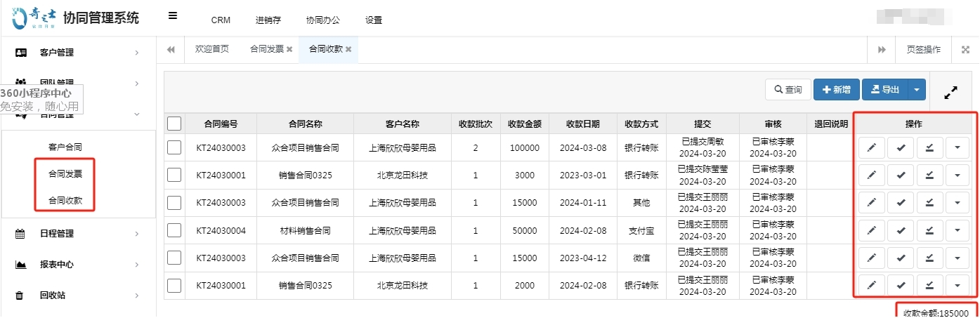Open the 进销存 top menu
Image resolution: width=980 pixels, height=318 pixels.
coord(268,20)
